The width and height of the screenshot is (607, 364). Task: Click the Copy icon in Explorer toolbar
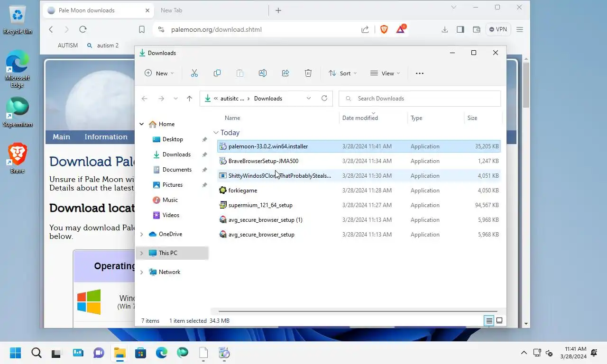[217, 73]
